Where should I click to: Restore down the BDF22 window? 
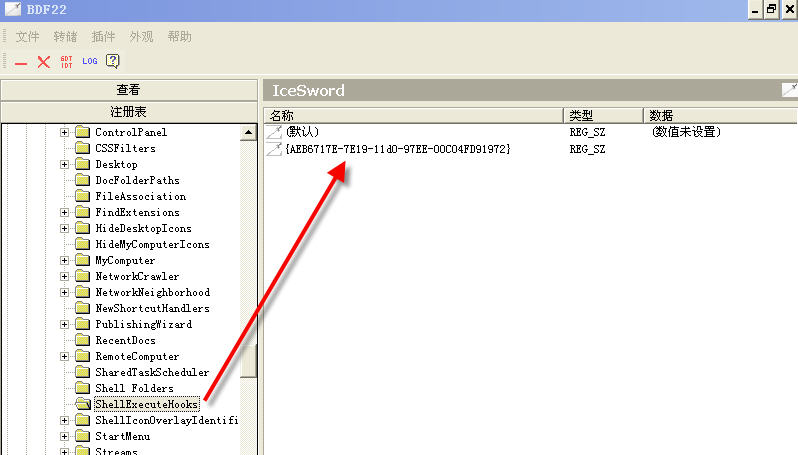pyautogui.click(x=771, y=10)
